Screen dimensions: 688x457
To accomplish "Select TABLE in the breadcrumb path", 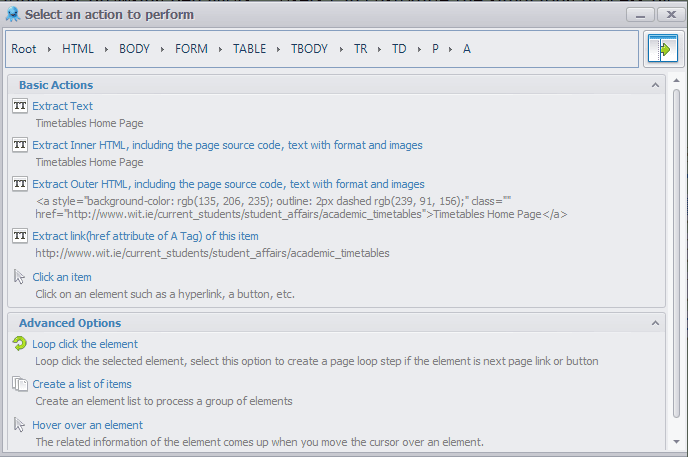I will coord(249,49).
